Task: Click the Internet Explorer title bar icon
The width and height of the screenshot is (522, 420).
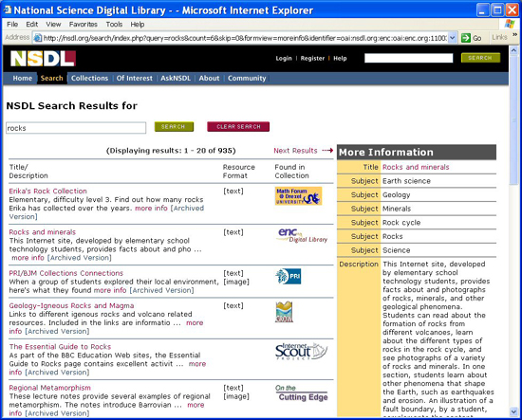Action: coord(8,10)
